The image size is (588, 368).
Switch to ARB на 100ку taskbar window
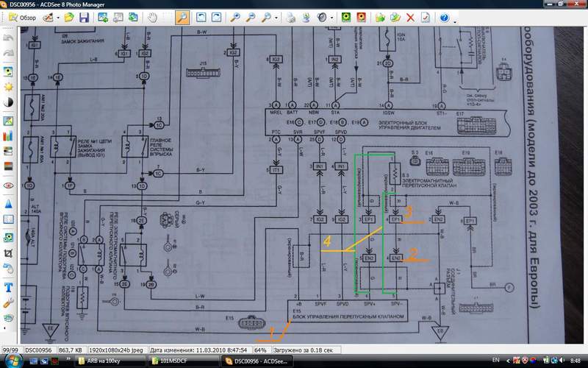click(x=110, y=361)
